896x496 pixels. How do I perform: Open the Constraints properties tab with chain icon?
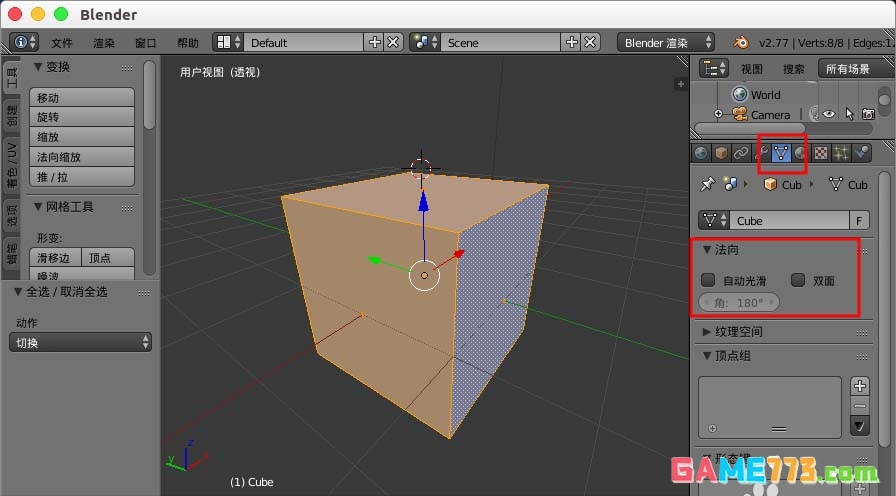pos(741,153)
